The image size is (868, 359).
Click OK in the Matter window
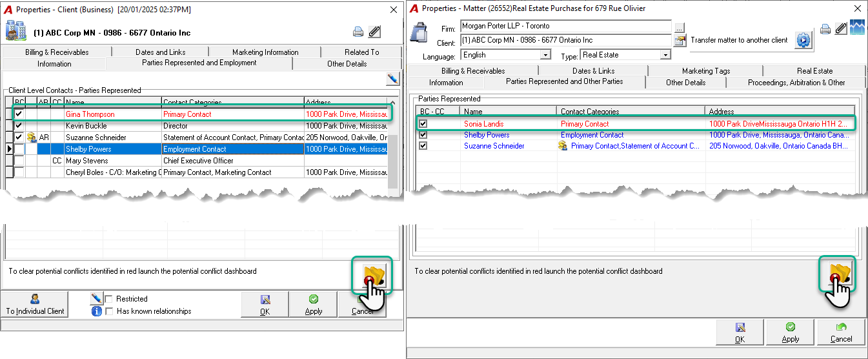(740, 333)
